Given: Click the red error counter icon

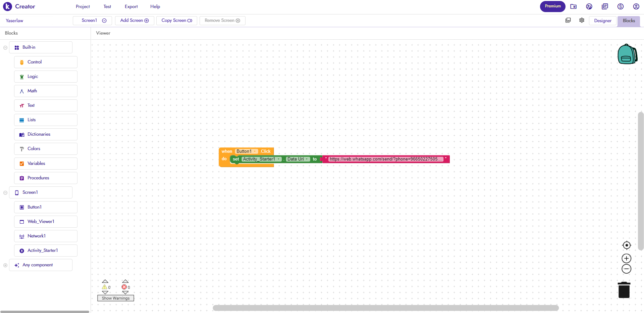Looking at the screenshot, I should (124, 287).
